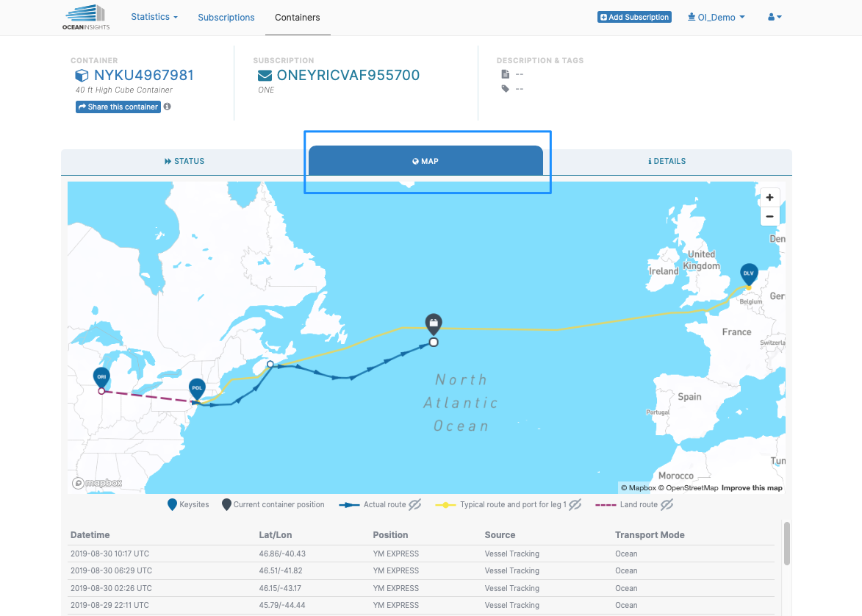Click Add Subscription button
Image resolution: width=862 pixels, height=616 pixels.
[634, 17]
